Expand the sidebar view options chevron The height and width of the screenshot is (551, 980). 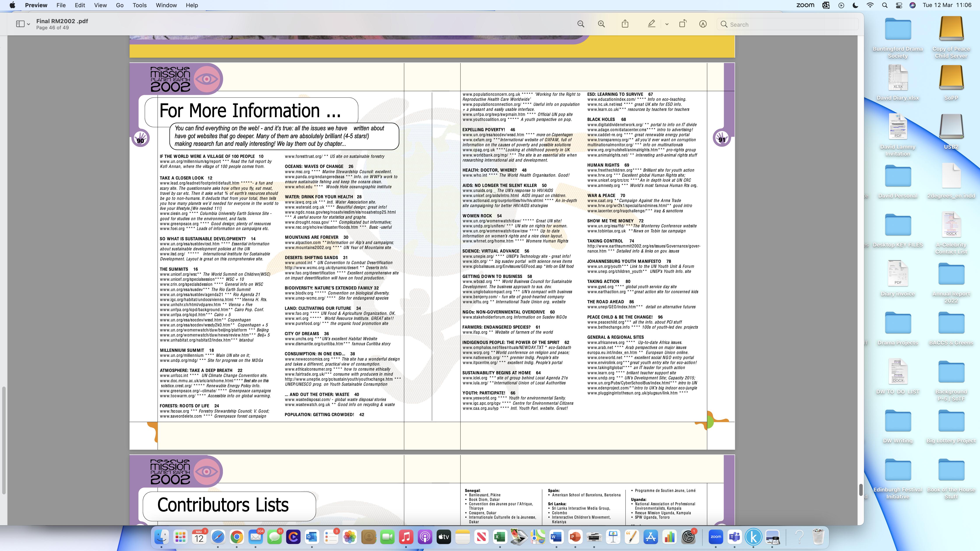28,24
